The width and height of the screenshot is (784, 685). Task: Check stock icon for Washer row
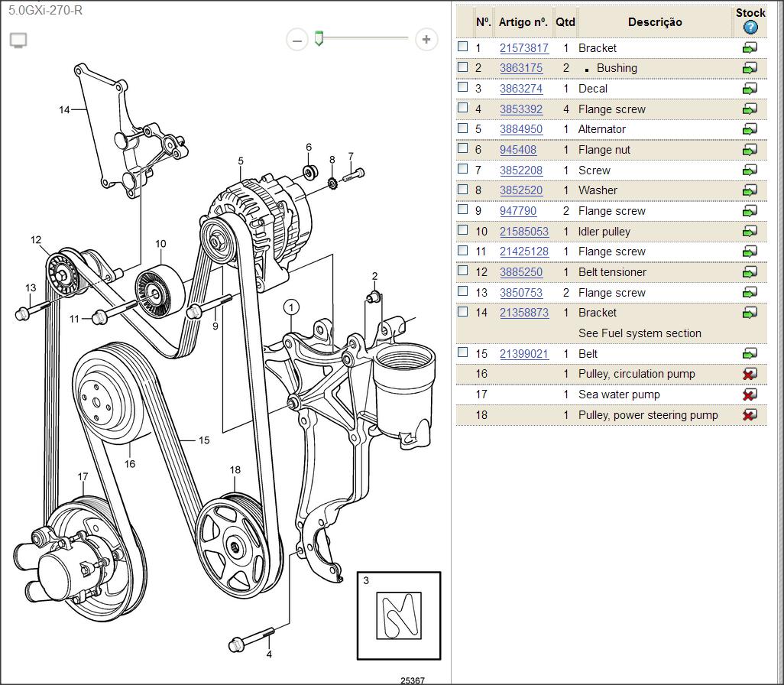750,190
